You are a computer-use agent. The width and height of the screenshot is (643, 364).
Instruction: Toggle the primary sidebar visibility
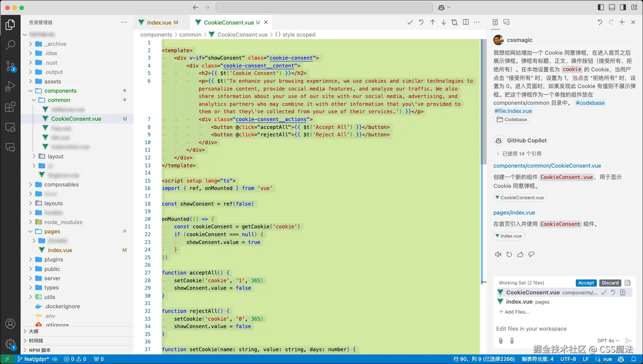point(601,7)
